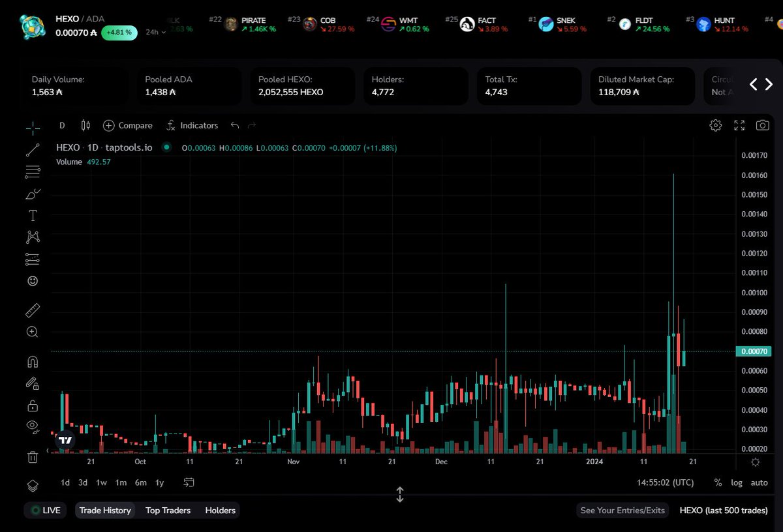Select the 3d time range
The image size is (783, 532).
(83, 482)
